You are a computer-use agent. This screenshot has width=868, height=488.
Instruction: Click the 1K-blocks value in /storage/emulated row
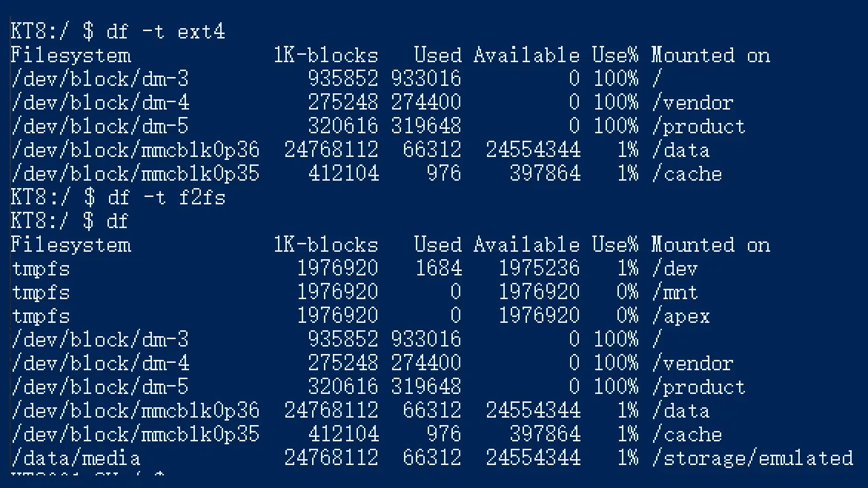pyautogui.click(x=331, y=458)
